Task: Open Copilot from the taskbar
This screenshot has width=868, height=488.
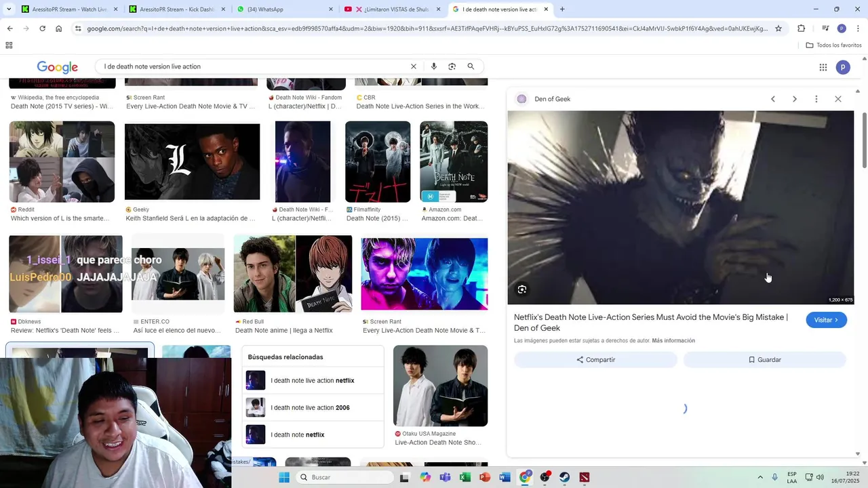Action: point(425,477)
